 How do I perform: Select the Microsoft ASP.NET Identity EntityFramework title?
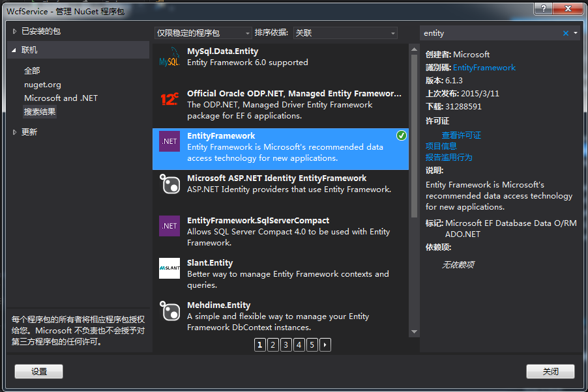tap(277, 178)
